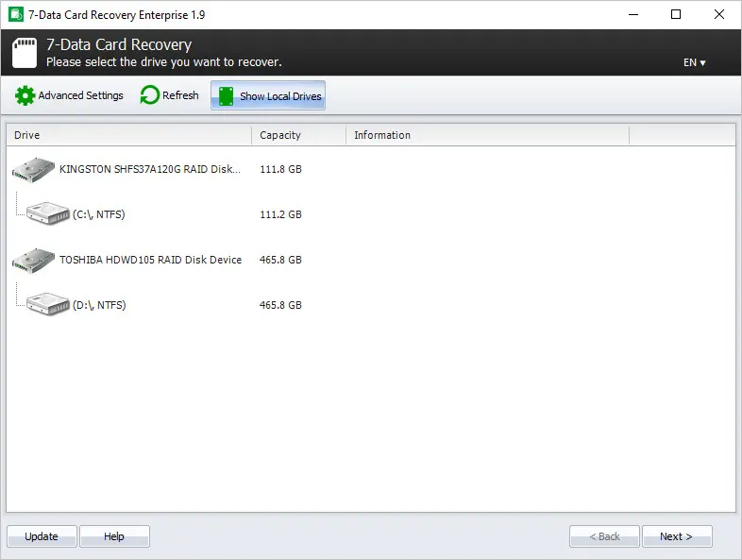This screenshot has width=742, height=560.
Task: Click the 465.8 GB value for TOSHIBA
Action: [x=280, y=260]
